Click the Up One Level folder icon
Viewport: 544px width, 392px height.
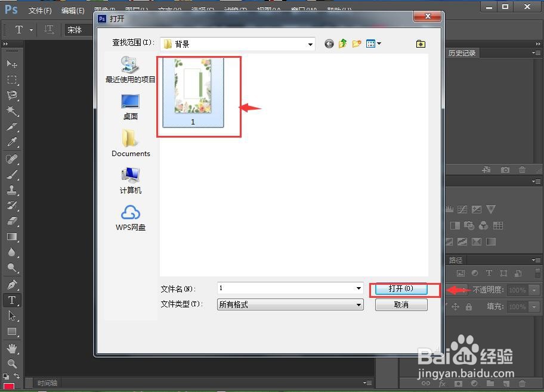(x=343, y=43)
